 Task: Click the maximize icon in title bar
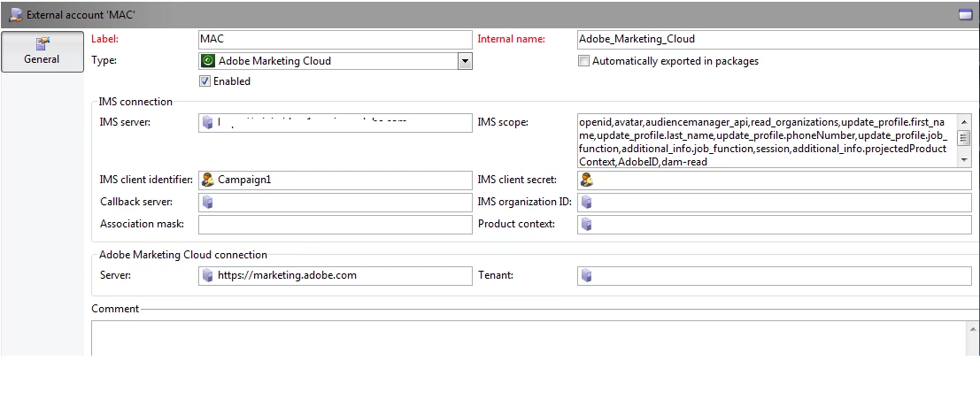[x=965, y=14]
